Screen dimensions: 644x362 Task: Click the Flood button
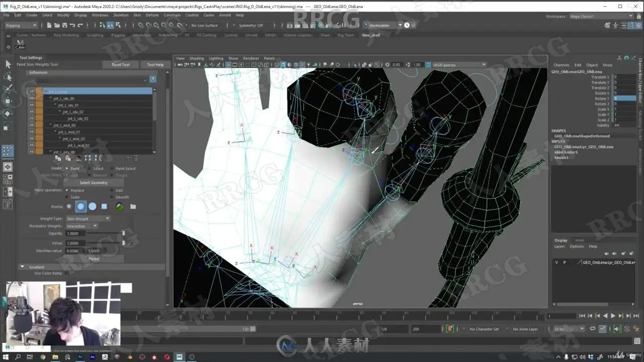pos(94,259)
